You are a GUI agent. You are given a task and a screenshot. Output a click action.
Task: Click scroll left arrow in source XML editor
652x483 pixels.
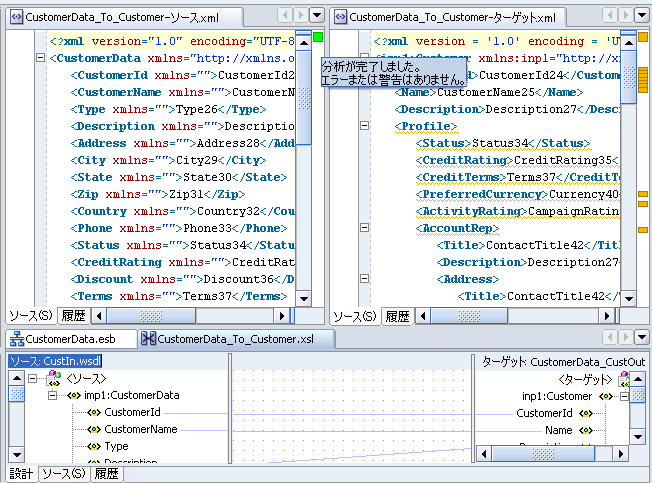[99, 316]
